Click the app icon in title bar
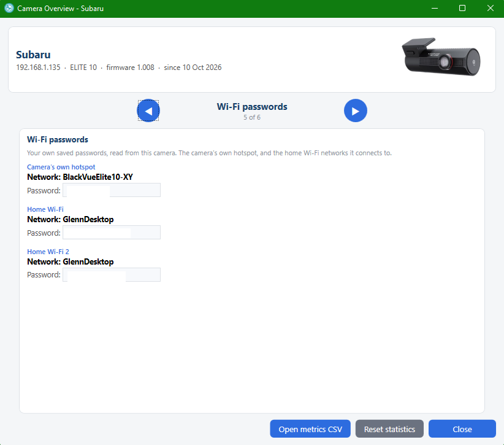 click(x=9, y=9)
